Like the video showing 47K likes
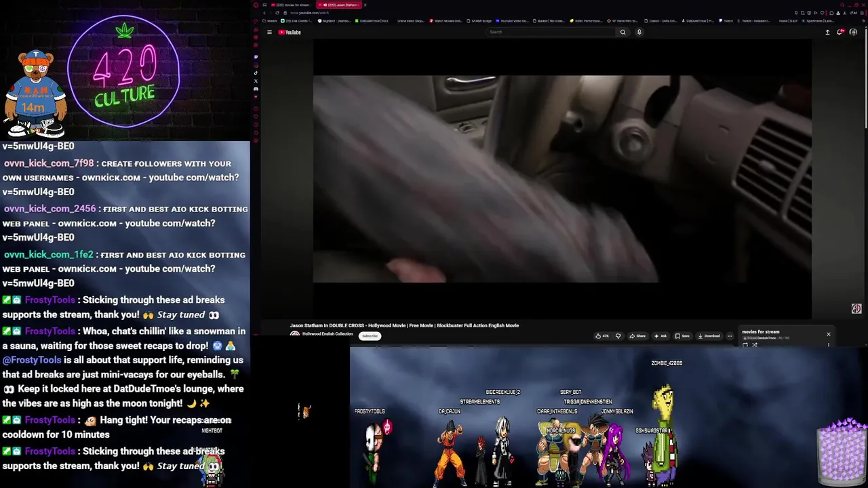The image size is (868, 488). coord(601,336)
